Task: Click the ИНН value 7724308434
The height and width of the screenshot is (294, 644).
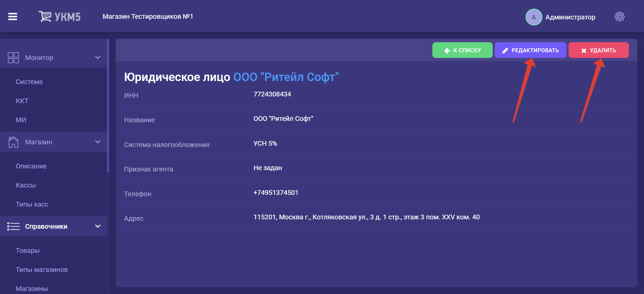Action: click(x=272, y=94)
